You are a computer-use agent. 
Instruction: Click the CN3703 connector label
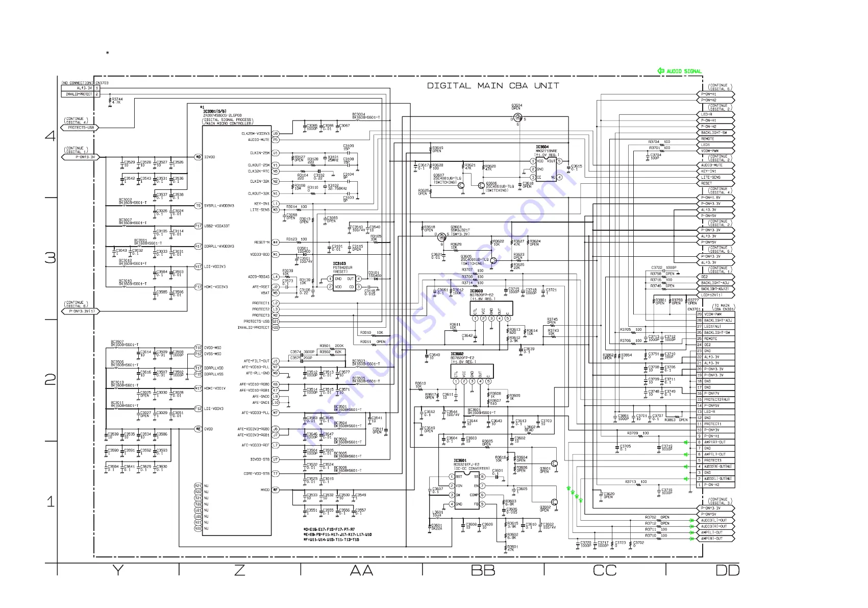[x=102, y=83]
